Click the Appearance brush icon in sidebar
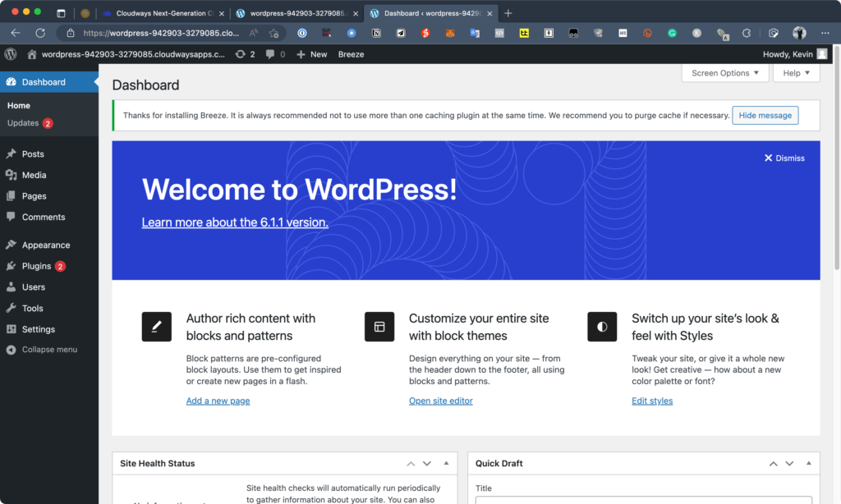The width and height of the screenshot is (841, 504). coord(11,245)
